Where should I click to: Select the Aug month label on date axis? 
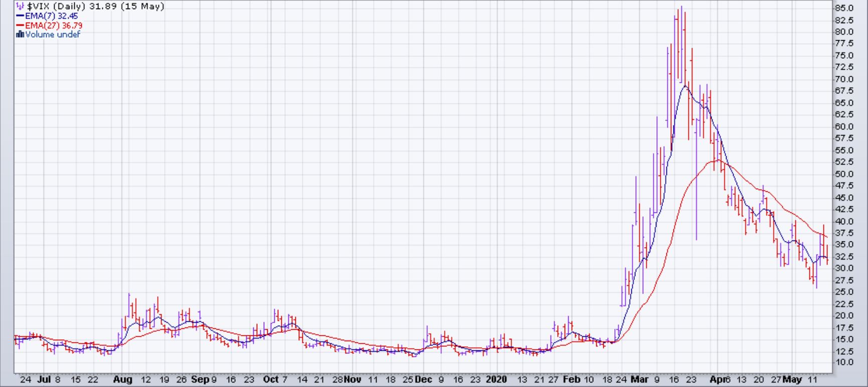pyautogui.click(x=123, y=379)
